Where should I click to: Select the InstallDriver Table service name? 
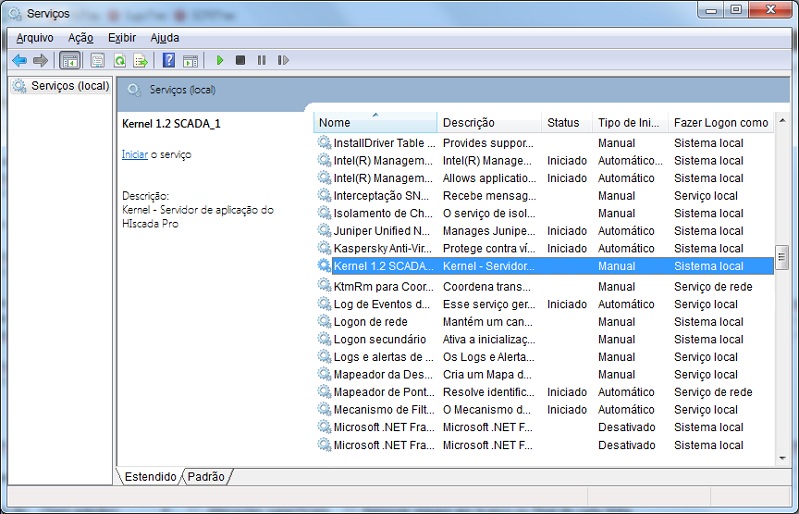(x=384, y=143)
